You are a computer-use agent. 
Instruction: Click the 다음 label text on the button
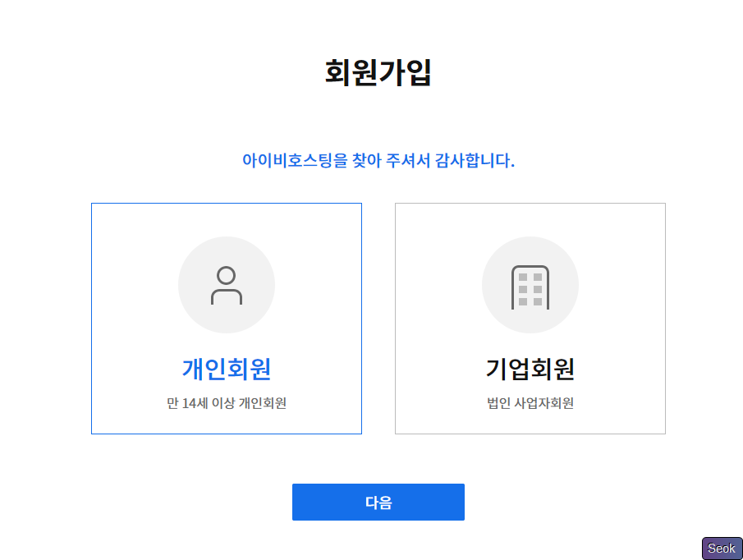point(378,503)
